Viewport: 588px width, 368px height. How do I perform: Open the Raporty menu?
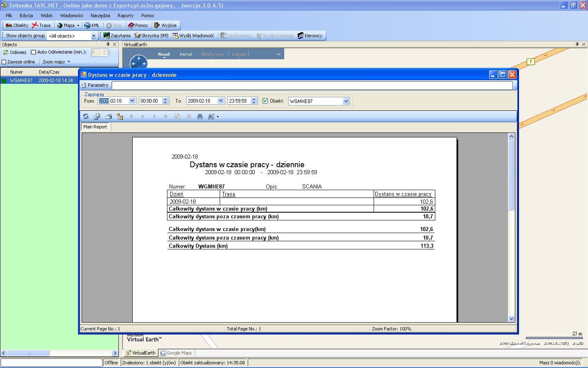point(125,16)
